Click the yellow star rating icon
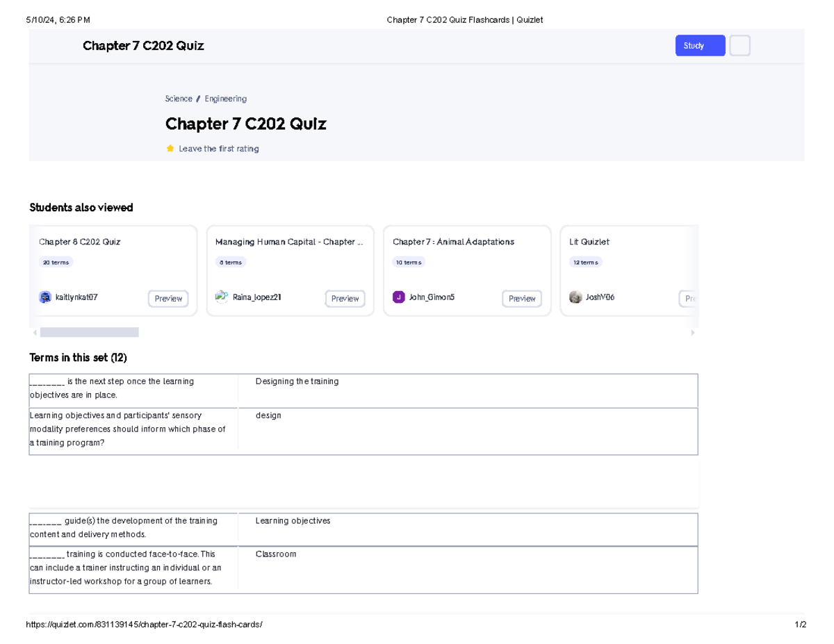The image size is (834, 644). click(170, 149)
